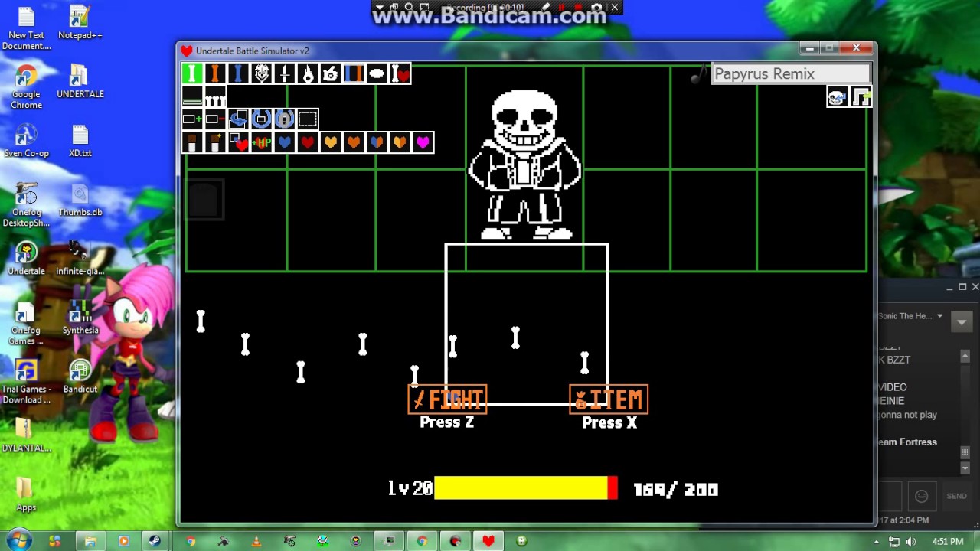
Task: Click the SEND button in chat window
Action: 956,496
